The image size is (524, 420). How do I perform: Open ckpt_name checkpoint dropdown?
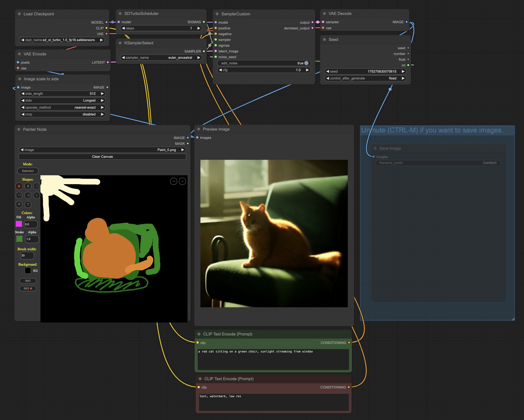coord(62,40)
